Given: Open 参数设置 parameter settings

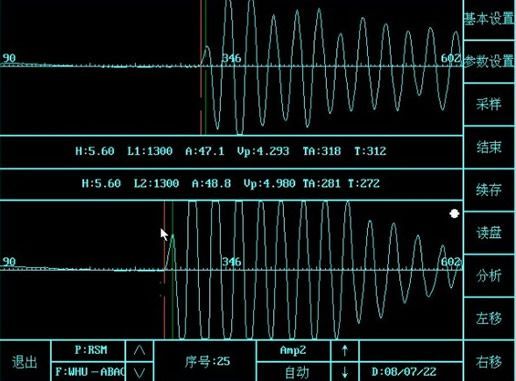Looking at the screenshot, I should pos(489,62).
